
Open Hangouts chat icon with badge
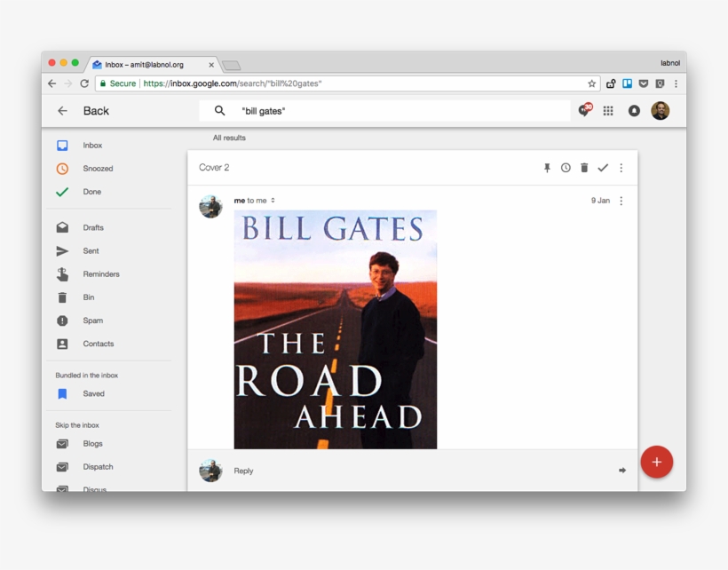585,110
